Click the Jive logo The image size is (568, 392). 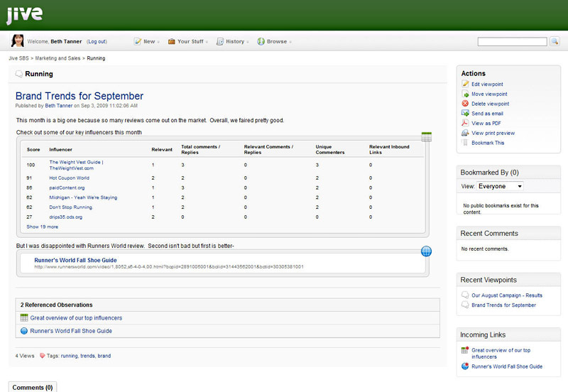[x=24, y=14]
